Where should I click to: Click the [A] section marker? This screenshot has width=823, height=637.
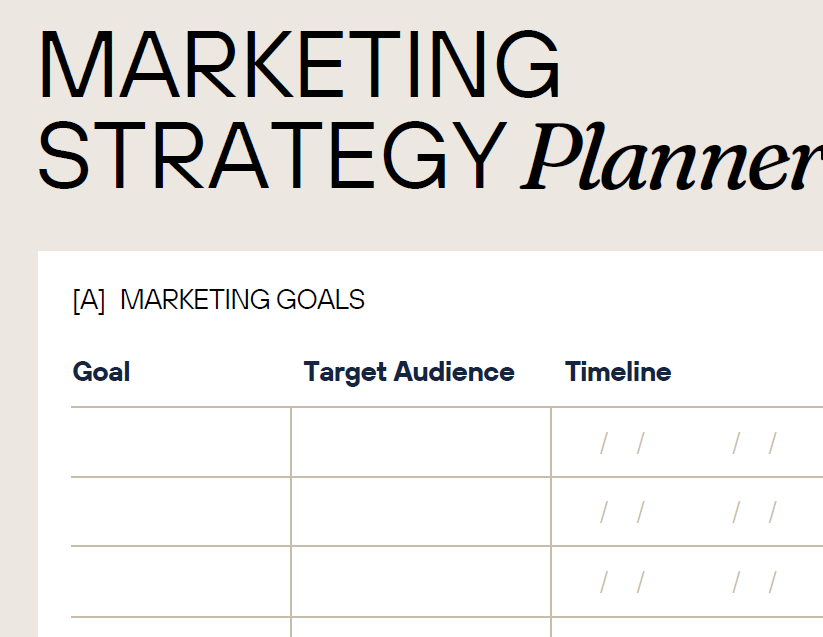point(89,299)
